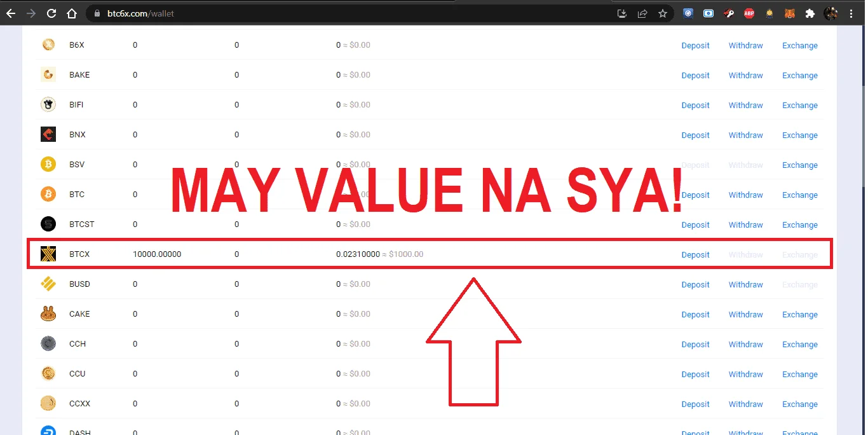This screenshot has width=868, height=435.
Task: Select the BTCST coin name
Action: coord(82,224)
